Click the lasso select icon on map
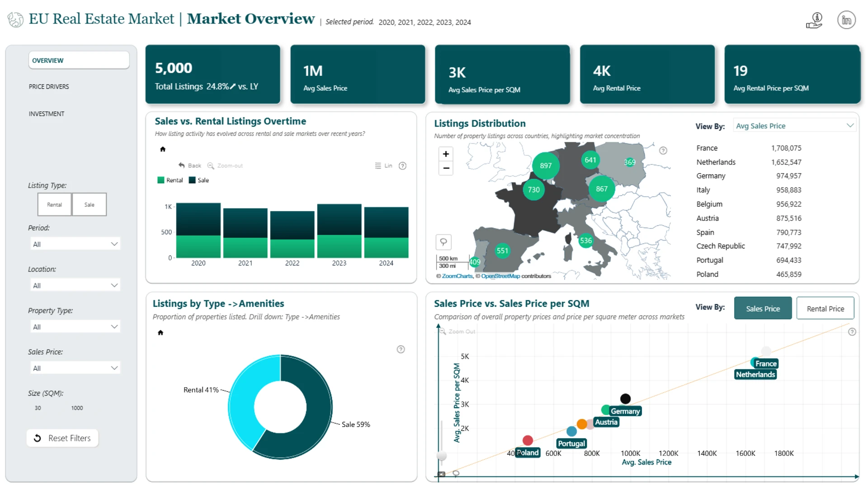 pyautogui.click(x=443, y=242)
